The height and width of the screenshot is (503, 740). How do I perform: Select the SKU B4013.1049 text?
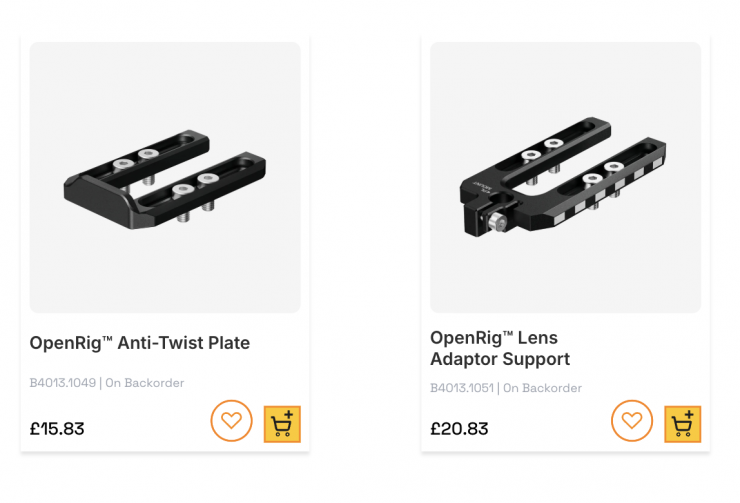[63, 383]
